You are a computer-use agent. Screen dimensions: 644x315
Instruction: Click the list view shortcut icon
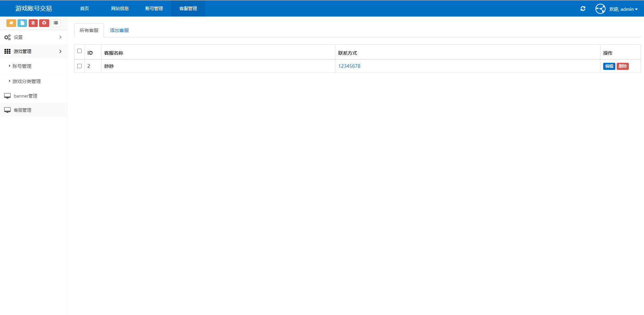pyautogui.click(x=56, y=23)
